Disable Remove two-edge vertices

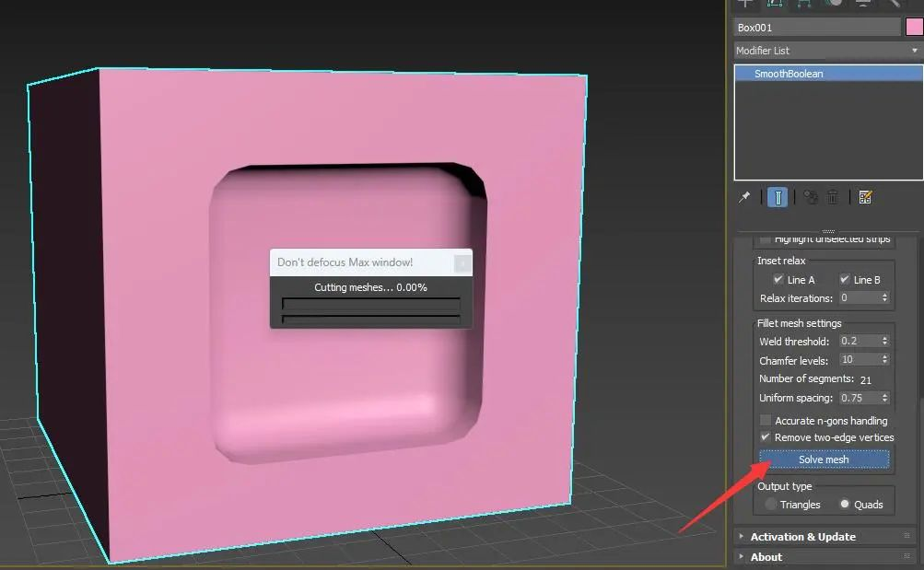(766, 436)
